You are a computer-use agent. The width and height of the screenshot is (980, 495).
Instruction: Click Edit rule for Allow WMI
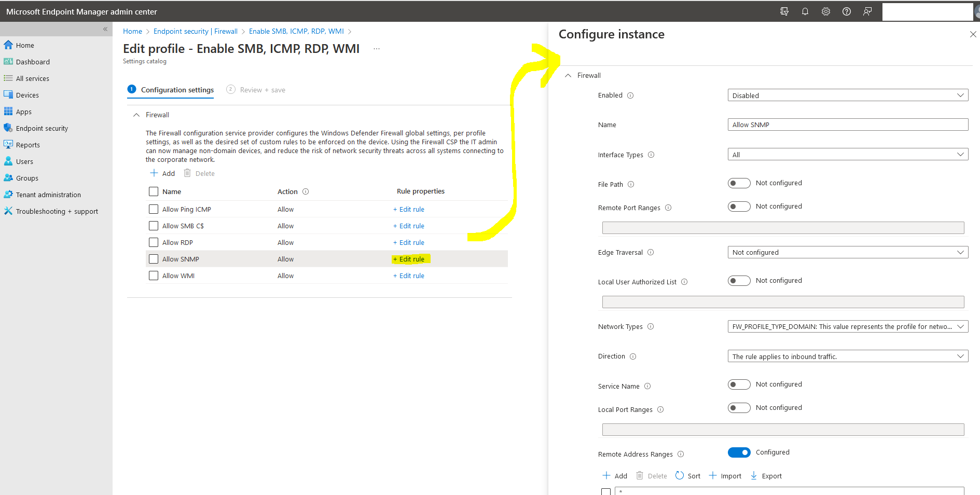click(409, 276)
